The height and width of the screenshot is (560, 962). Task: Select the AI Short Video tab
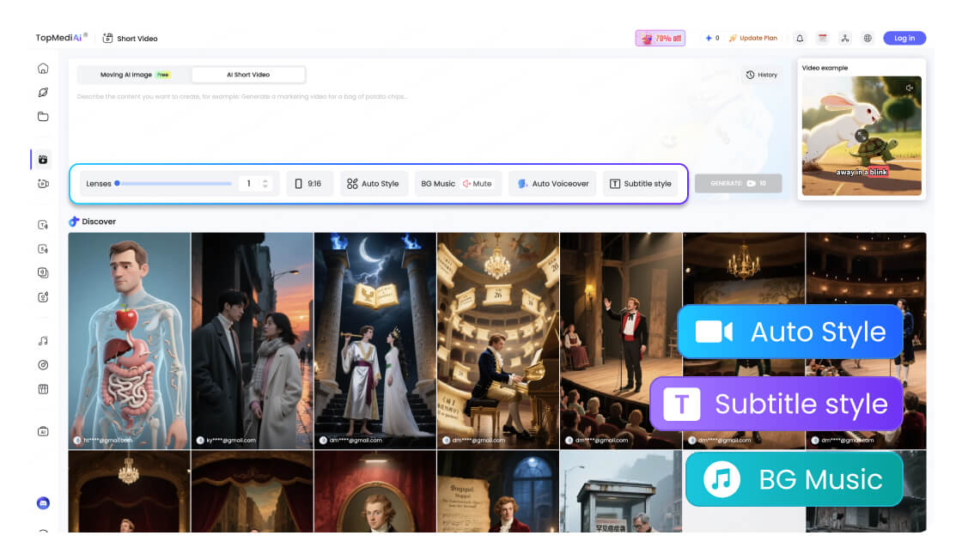coord(248,75)
